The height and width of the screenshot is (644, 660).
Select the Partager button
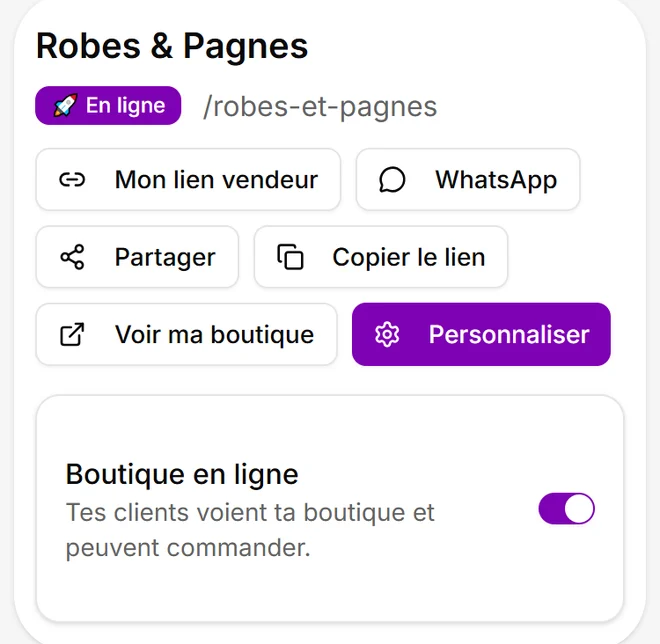(137, 257)
